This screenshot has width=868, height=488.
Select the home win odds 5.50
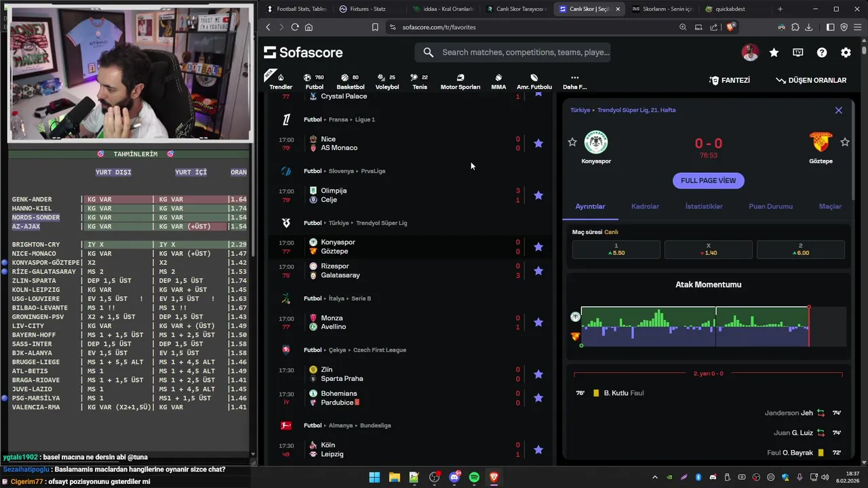pos(616,249)
